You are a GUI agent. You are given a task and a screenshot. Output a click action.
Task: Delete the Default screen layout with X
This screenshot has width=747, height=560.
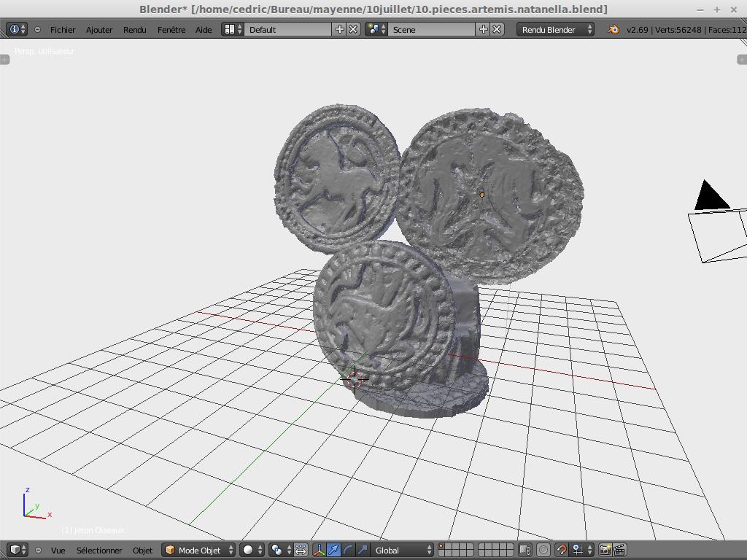[353, 29]
